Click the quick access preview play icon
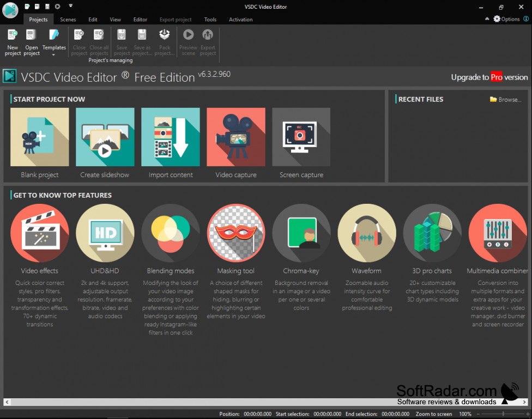Image resolution: width=532 pixels, height=419 pixels. click(58, 6)
